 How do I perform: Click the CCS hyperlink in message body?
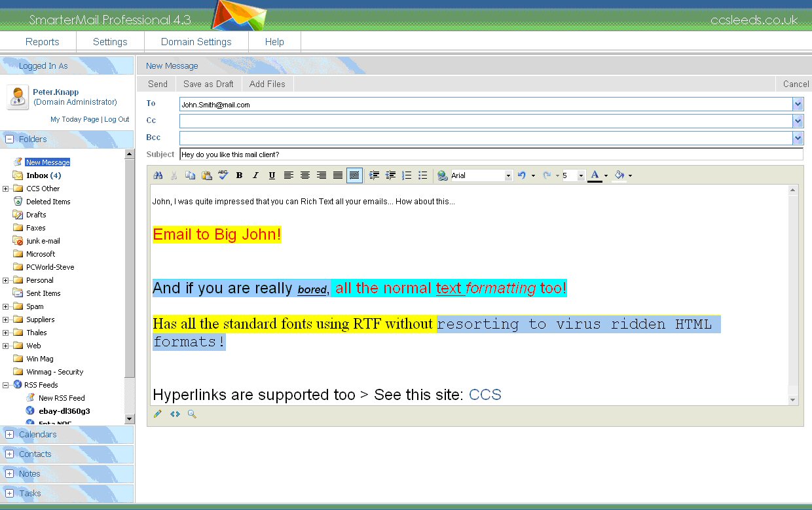[485, 395]
